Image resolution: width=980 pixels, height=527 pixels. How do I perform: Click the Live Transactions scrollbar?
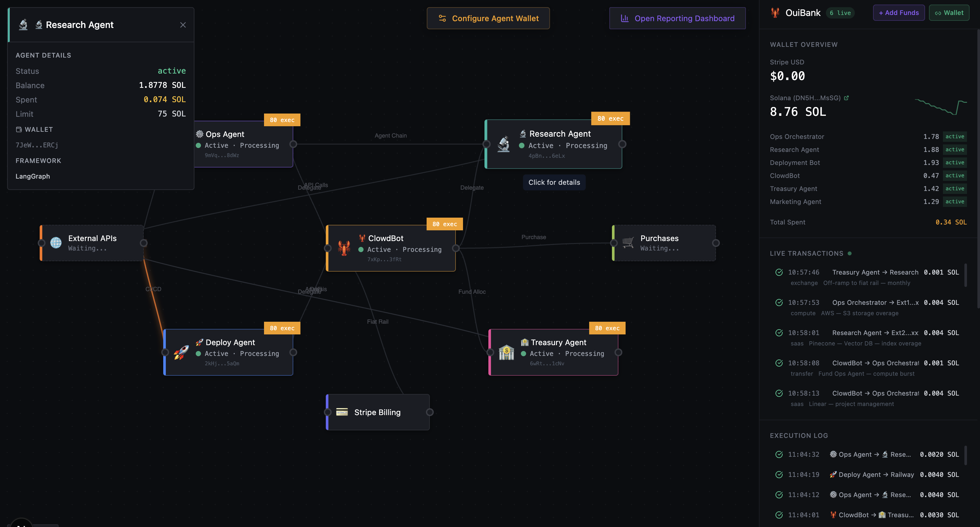pos(965,275)
